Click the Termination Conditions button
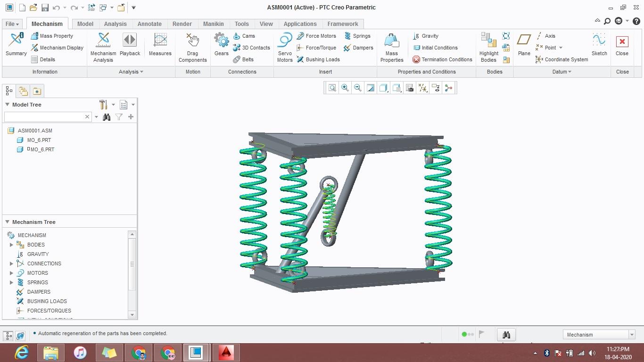Screen dimensions: 644x362 tap(442, 59)
